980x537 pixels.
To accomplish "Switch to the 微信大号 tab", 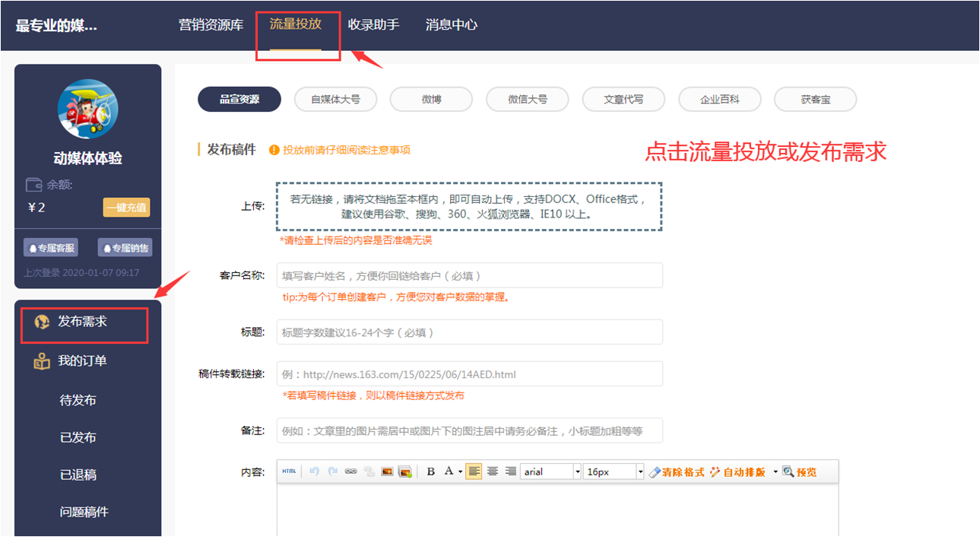I will [x=528, y=99].
